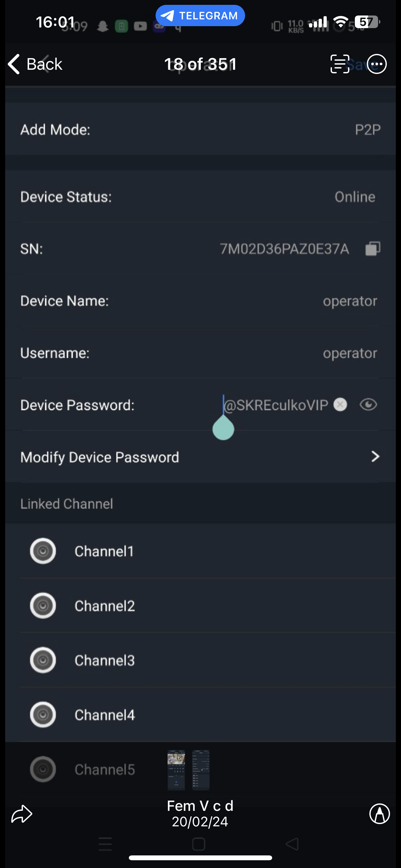The height and width of the screenshot is (868, 401).
Task: Open the markup pen icon
Action: click(x=379, y=814)
